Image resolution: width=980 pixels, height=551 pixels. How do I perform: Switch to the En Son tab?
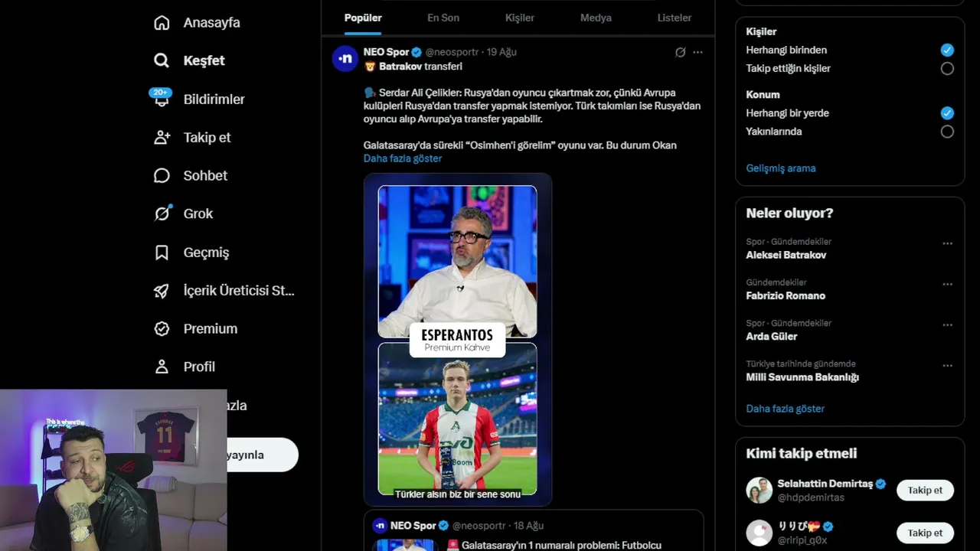pyautogui.click(x=443, y=18)
